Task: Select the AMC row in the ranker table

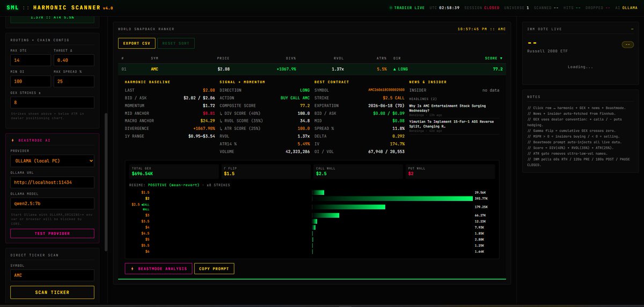Action: (x=312, y=69)
